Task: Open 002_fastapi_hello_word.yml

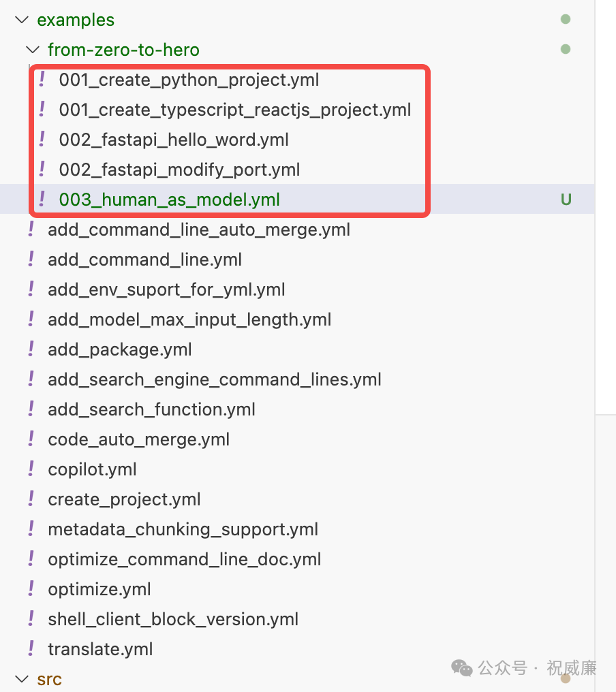Action: (174, 140)
